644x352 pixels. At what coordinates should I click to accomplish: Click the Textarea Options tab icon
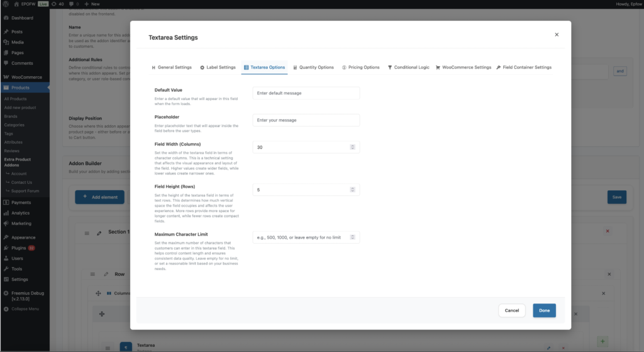pyautogui.click(x=246, y=67)
